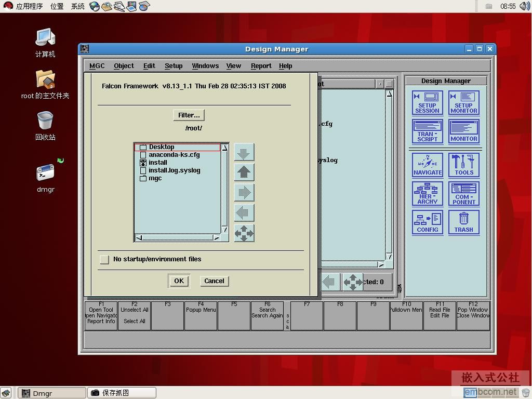The width and height of the screenshot is (532, 399).
Task: Click the Setup Monitor icon
Action: (x=463, y=102)
